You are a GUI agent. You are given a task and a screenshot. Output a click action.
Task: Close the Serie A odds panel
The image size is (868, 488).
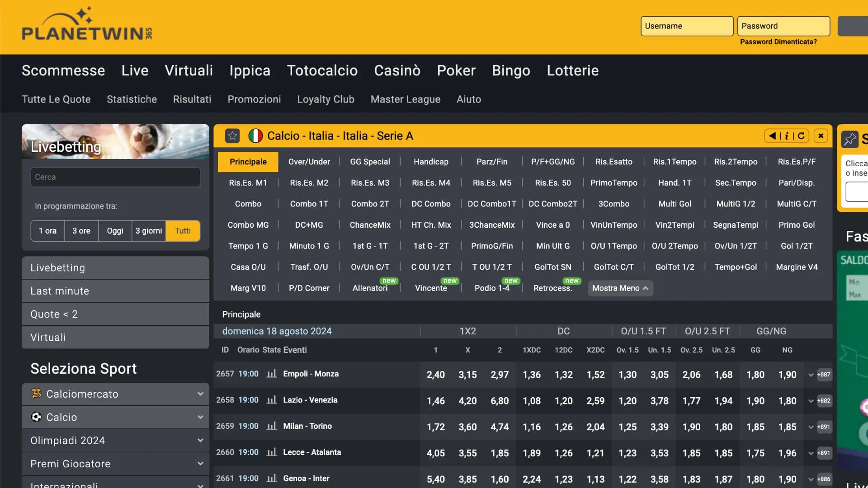point(821,136)
